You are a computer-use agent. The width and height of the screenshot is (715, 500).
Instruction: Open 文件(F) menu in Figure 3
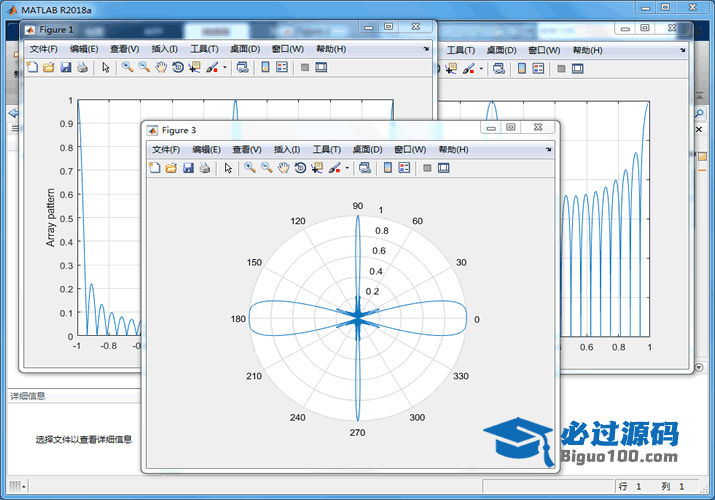(x=166, y=149)
